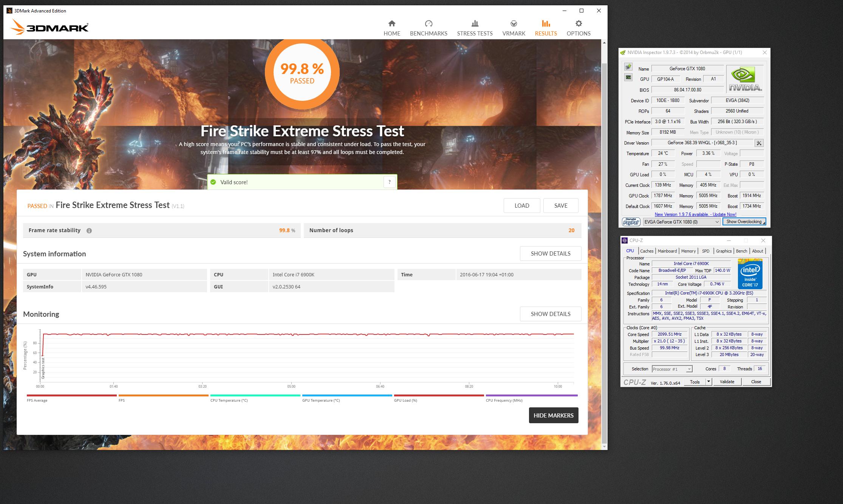Switch to CPU-Z Graphics tab
The image size is (843, 504).
point(724,251)
